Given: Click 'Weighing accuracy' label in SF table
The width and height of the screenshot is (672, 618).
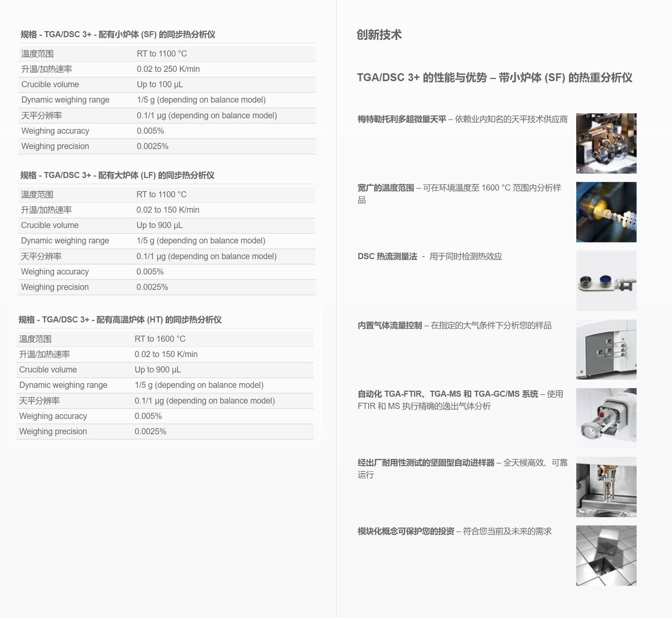Looking at the screenshot, I should pos(55,131).
